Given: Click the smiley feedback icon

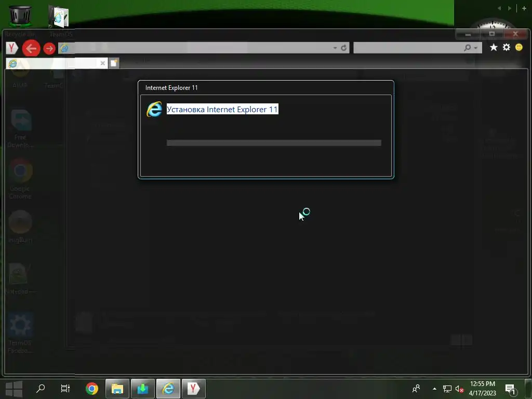Looking at the screenshot, I should [519, 47].
